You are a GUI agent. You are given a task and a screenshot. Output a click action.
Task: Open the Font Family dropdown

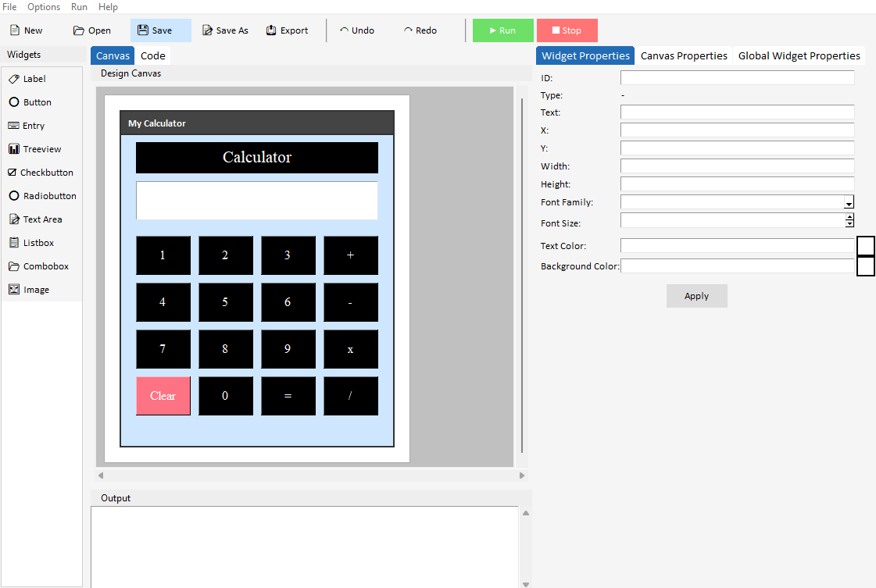pos(849,202)
